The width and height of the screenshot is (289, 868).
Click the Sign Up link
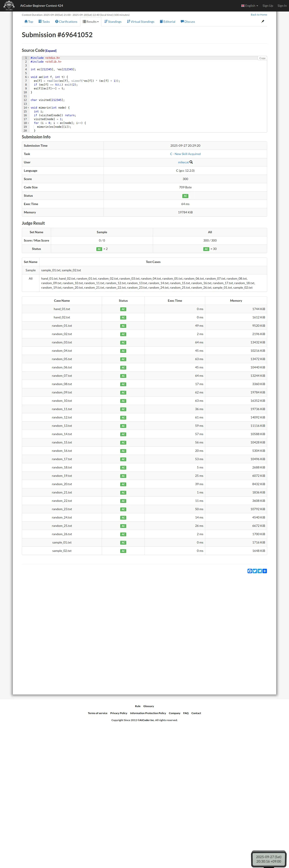coord(268,6)
